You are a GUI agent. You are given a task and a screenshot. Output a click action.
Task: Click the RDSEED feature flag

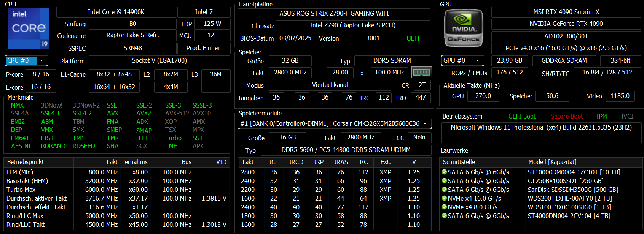[x=84, y=146]
